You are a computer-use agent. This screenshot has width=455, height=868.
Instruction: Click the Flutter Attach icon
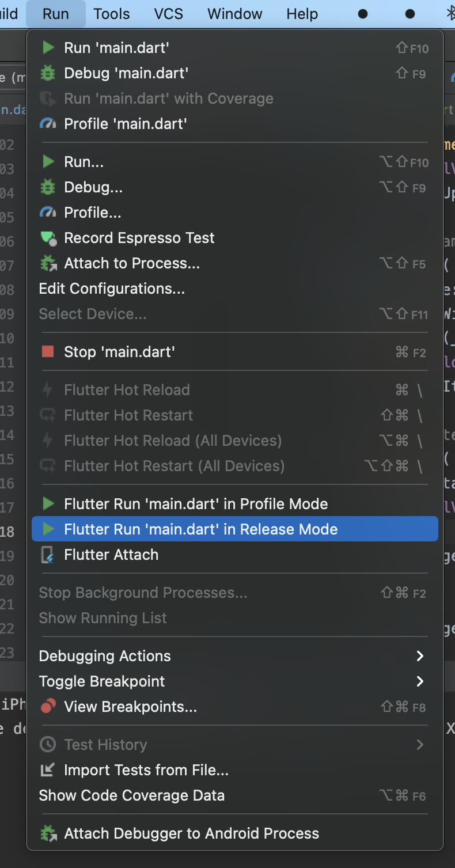click(48, 555)
